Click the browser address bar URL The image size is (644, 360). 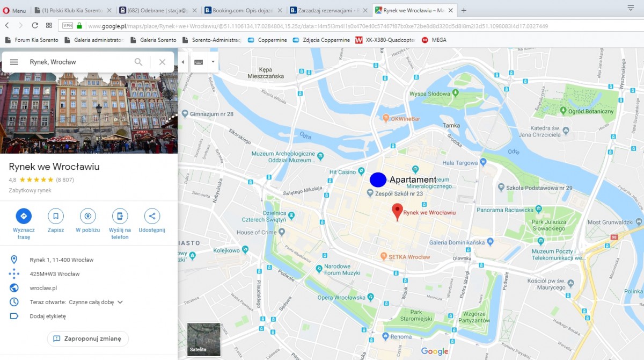tap(318, 26)
